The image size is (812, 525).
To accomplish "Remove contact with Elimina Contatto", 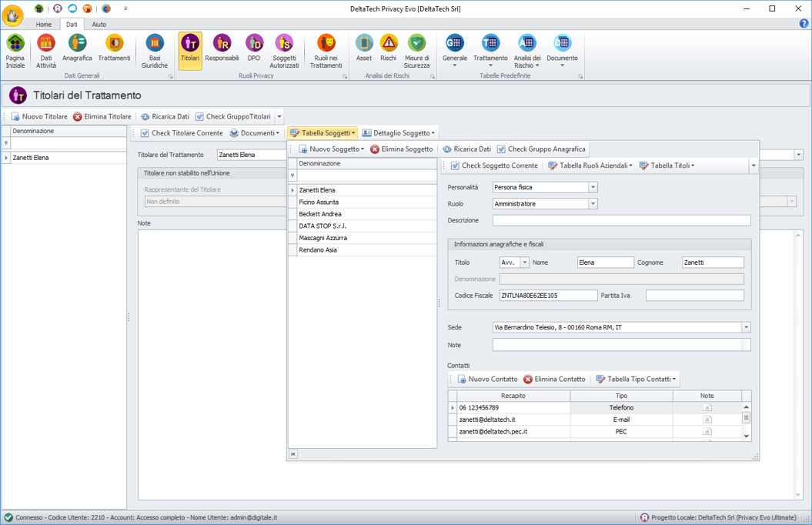I will pyautogui.click(x=554, y=379).
